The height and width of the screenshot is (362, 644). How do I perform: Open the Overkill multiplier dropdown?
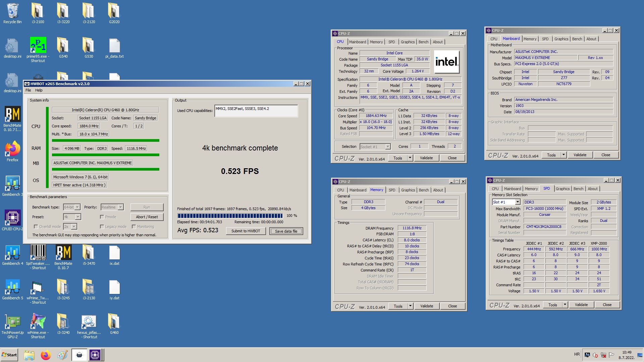(x=70, y=227)
